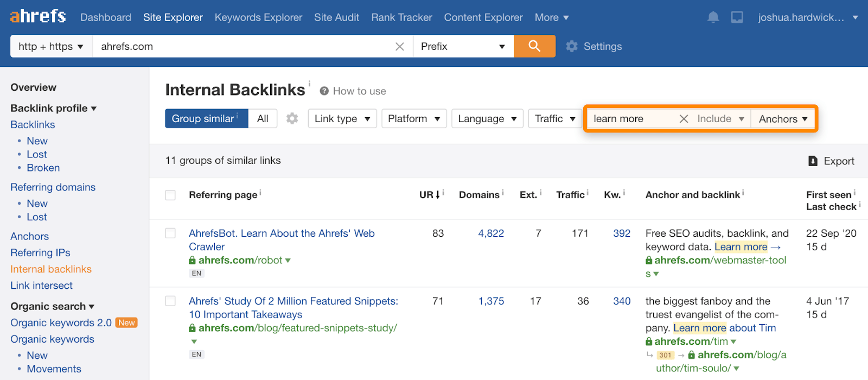The height and width of the screenshot is (380, 868).
Task: Click the info icon on Anchor and backlink header
Action: tap(743, 192)
